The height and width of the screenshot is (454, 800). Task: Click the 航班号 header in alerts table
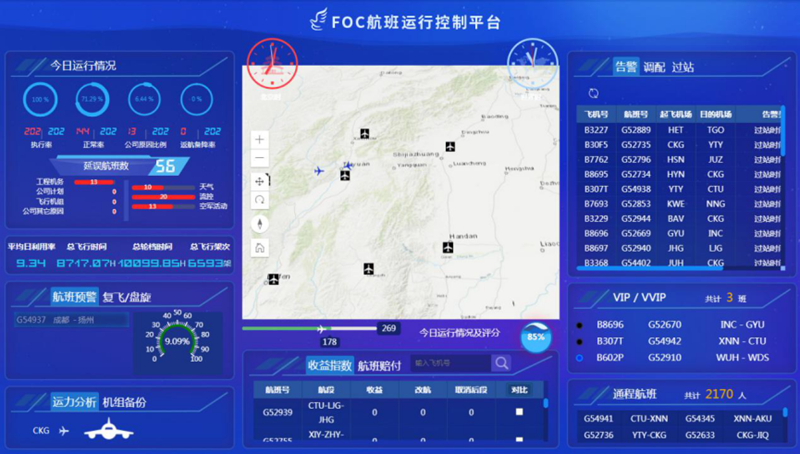click(636, 114)
